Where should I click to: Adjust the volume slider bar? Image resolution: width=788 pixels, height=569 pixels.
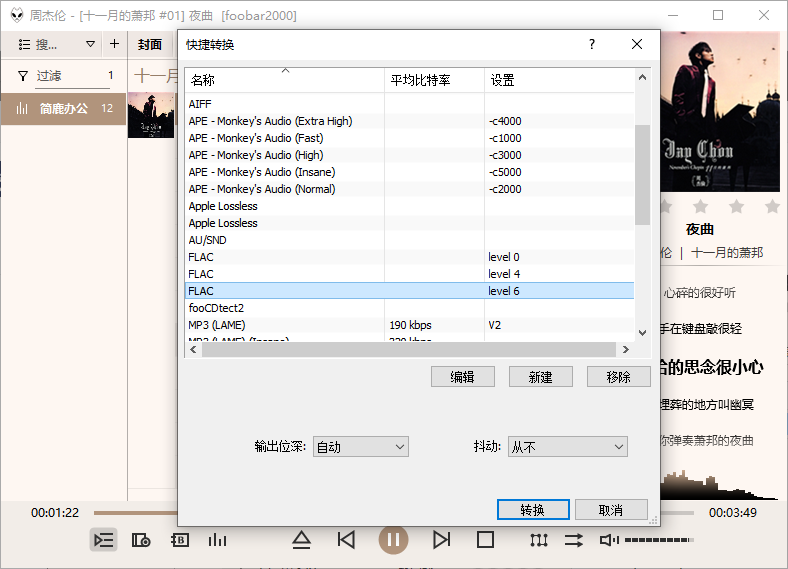coord(659,540)
